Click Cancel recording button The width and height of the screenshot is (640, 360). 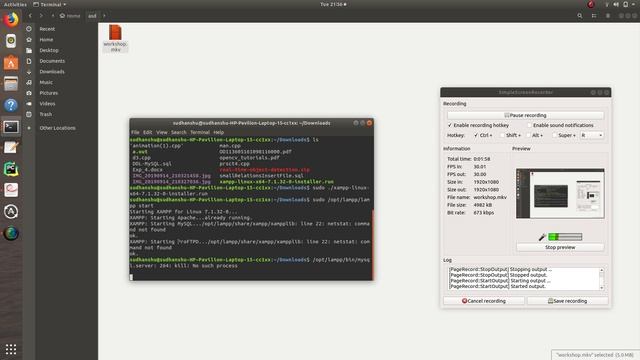pos(484,301)
